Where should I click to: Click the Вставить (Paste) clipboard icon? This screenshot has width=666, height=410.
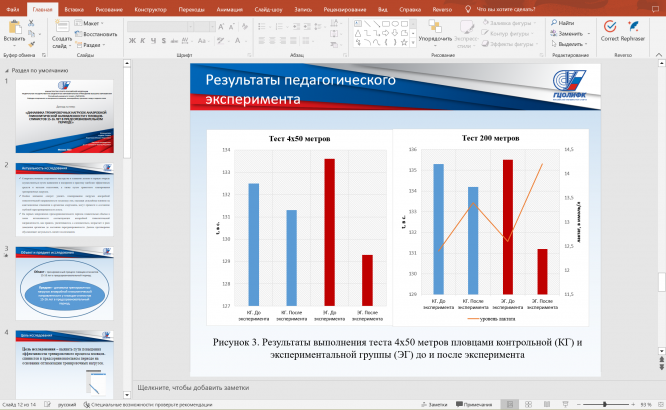click(x=14, y=28)
